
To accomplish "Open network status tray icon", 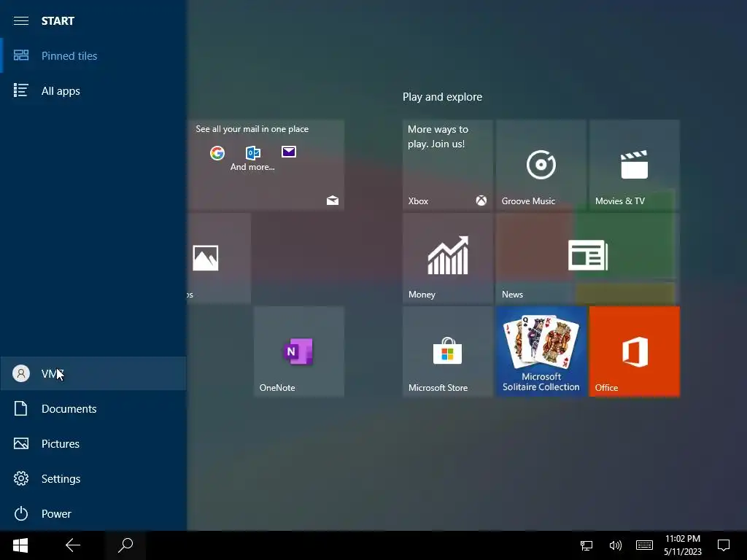I will 587,545.
